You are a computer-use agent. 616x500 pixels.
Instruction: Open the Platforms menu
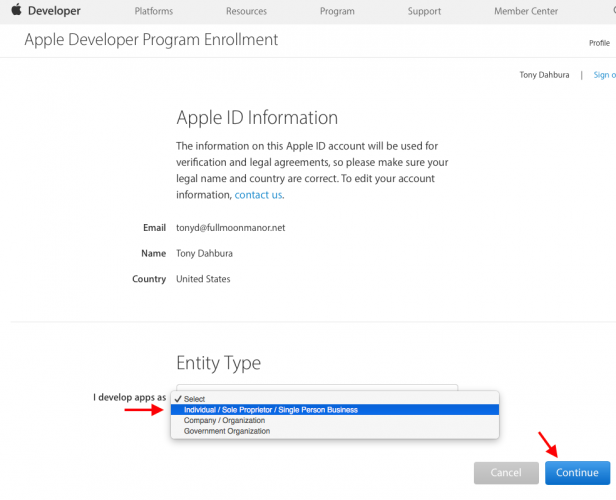click(x=154, y=11)
